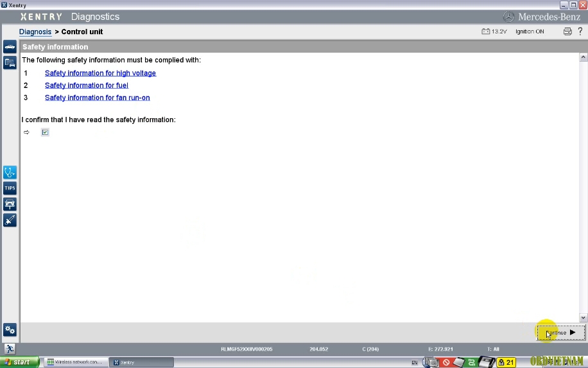588x368 pixels.
Task: Open Safety information for high voltage link
Action: tap(100, 73)
